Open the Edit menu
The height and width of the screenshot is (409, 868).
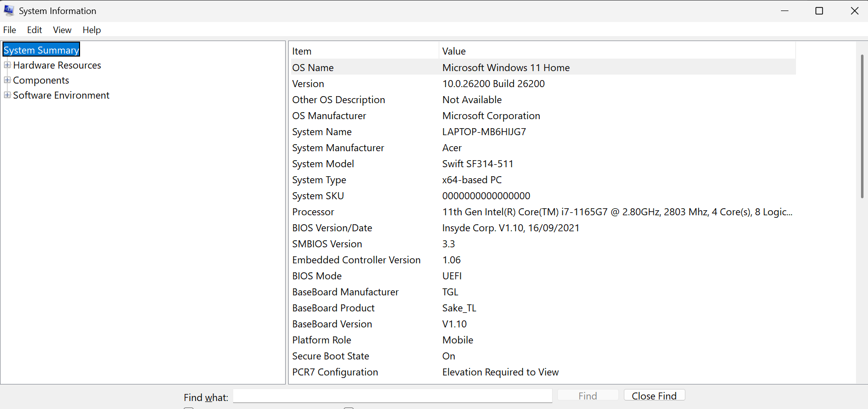click(35, 30)
